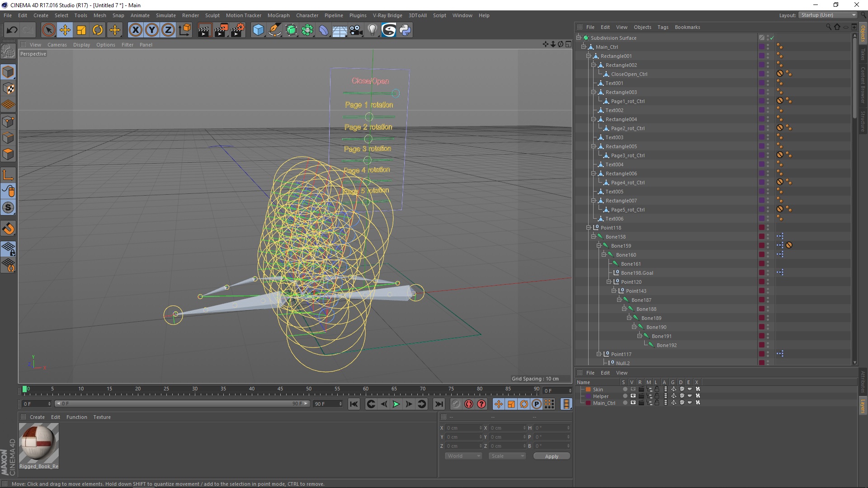This screenshot has width=868, height=488.
Task: Click frame 45 on the timeline
Action: pos(280,390)
